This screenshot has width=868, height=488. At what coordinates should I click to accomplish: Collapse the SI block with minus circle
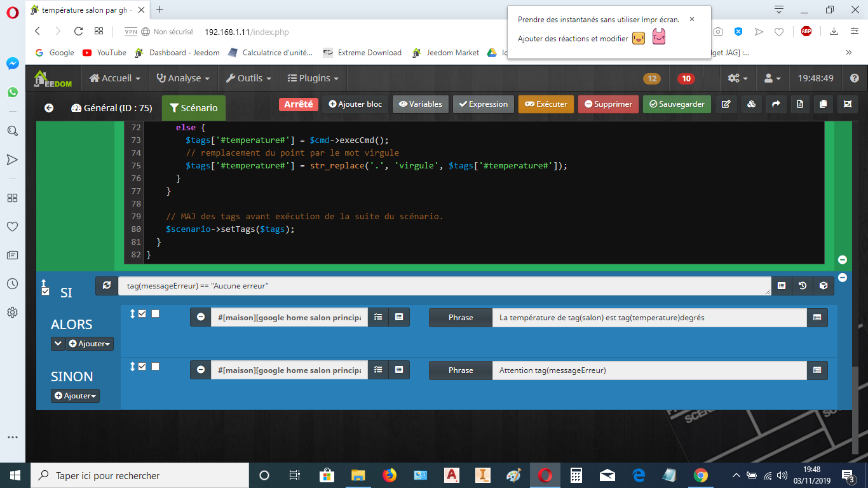(843, 278)
